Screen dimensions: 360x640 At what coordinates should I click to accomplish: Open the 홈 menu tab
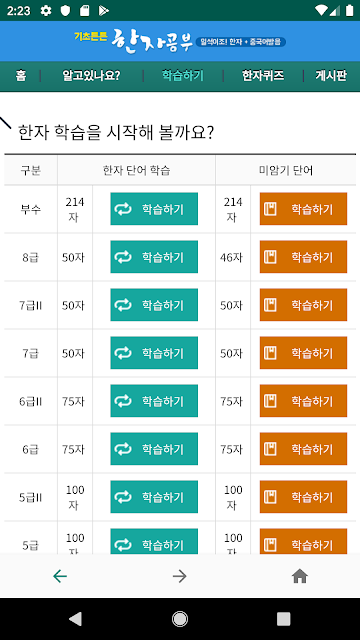click(x=21, y=76)
